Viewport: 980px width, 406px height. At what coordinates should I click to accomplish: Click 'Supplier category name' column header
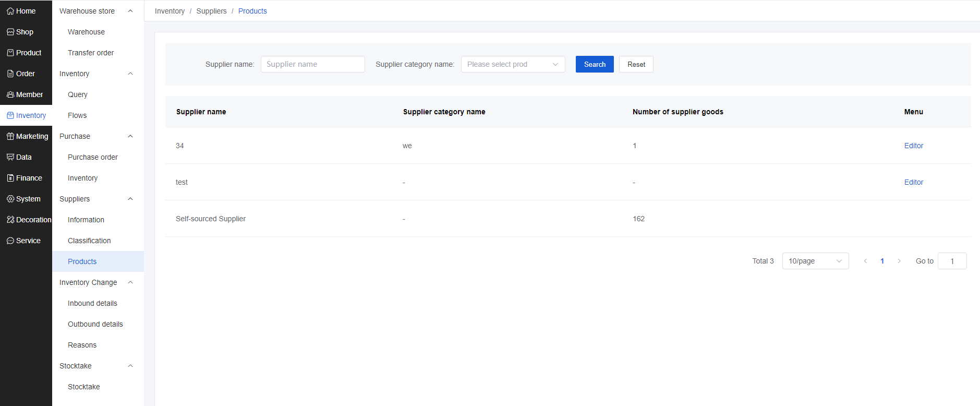(444, 112)
